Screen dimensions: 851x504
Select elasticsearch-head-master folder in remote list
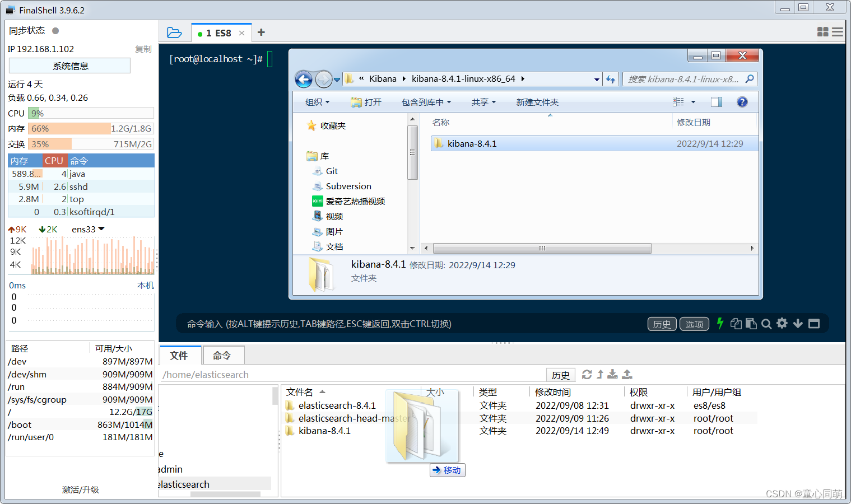(x=347, y=418)
